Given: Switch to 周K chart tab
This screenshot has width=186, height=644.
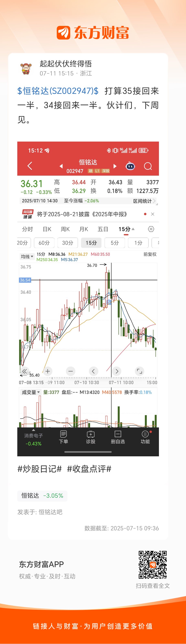Looking at the screenshot, I should [65, 229].
